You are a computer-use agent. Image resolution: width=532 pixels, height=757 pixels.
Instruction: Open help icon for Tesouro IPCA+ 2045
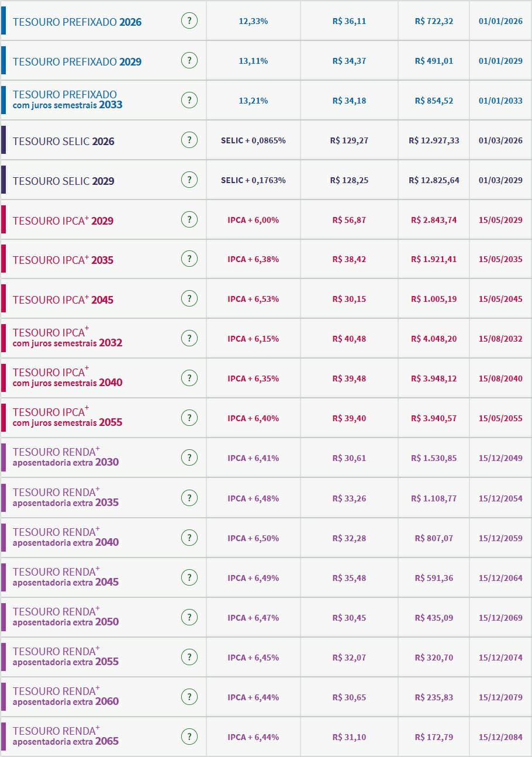(189, 299)
